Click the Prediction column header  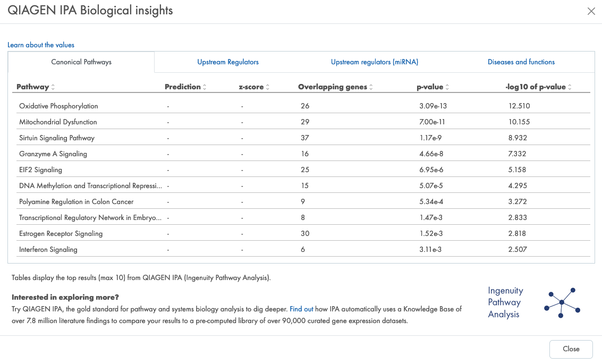click(x=183, y=87)
